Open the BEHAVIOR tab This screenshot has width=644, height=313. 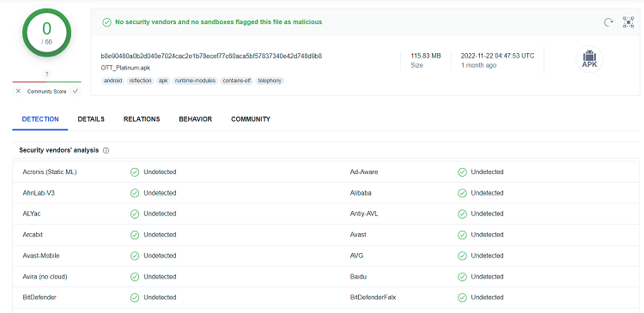click(x=196, y=119)
